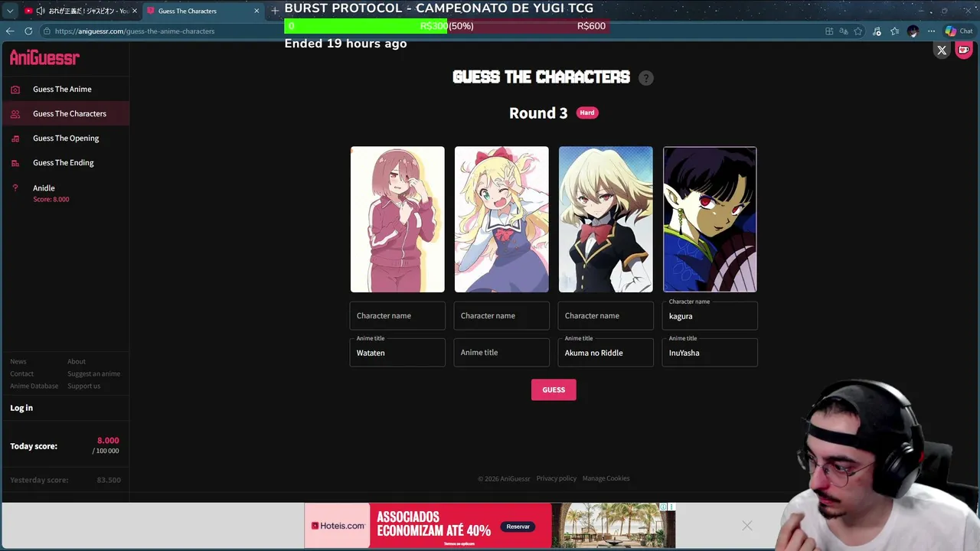Go back with the browser back arrow
This screenshot has width=980, height=551.
pyautogui.click(x=10, y=31)
